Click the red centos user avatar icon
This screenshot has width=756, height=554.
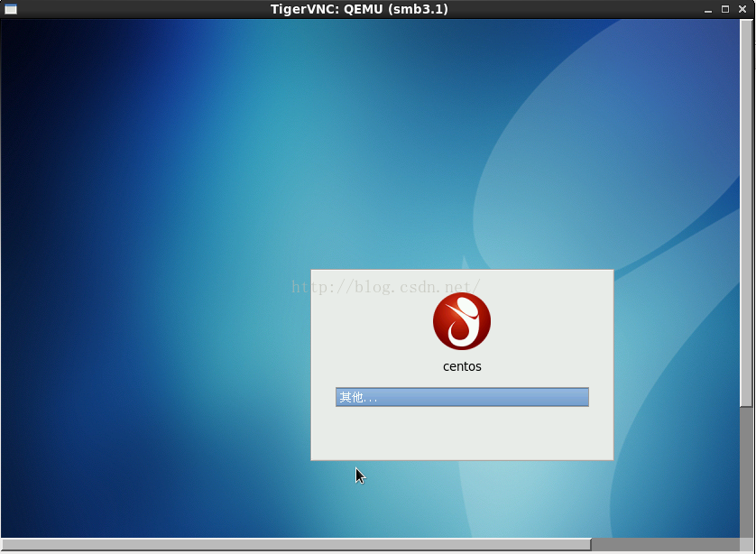(x=461, y=321)
